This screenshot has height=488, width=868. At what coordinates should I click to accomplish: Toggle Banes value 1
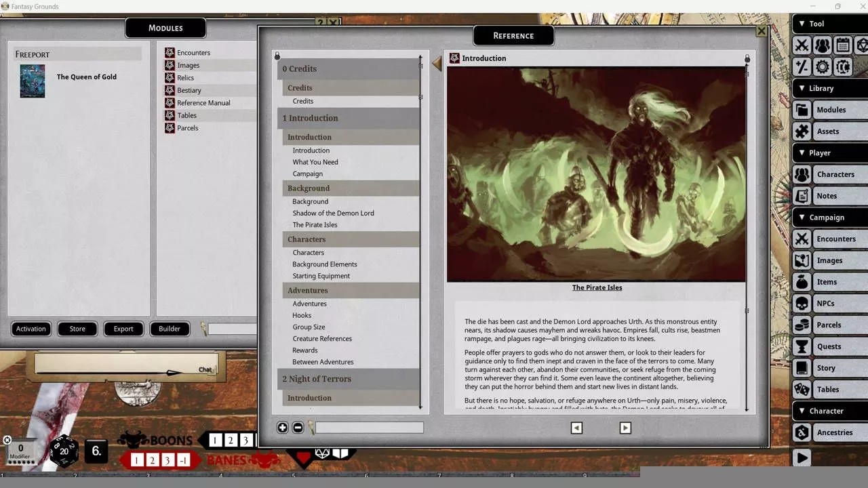137,461
